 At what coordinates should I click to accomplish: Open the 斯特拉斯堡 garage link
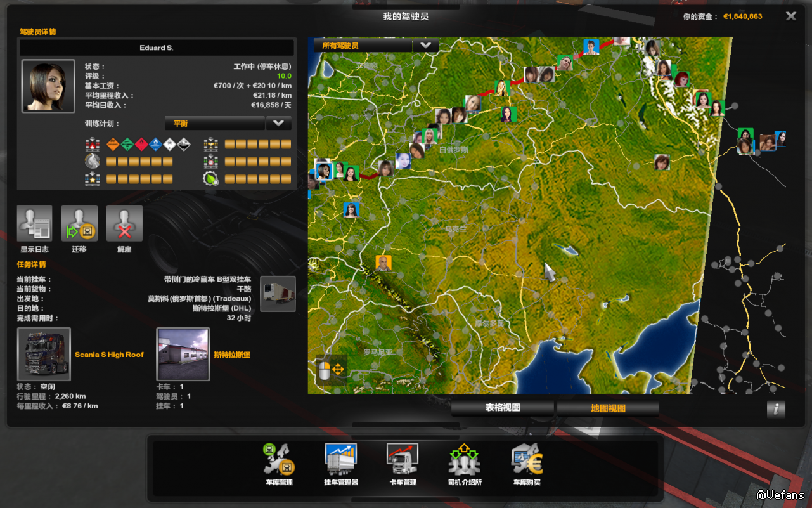coord(232,355)
